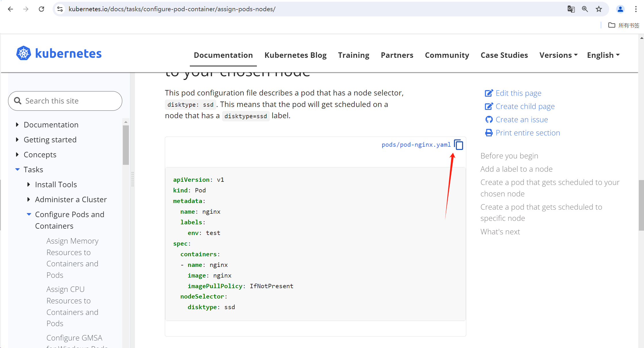The width and height of the screenshot is (644, 348).
Task: Collapse the Tasks tree node
Action: 17,169
